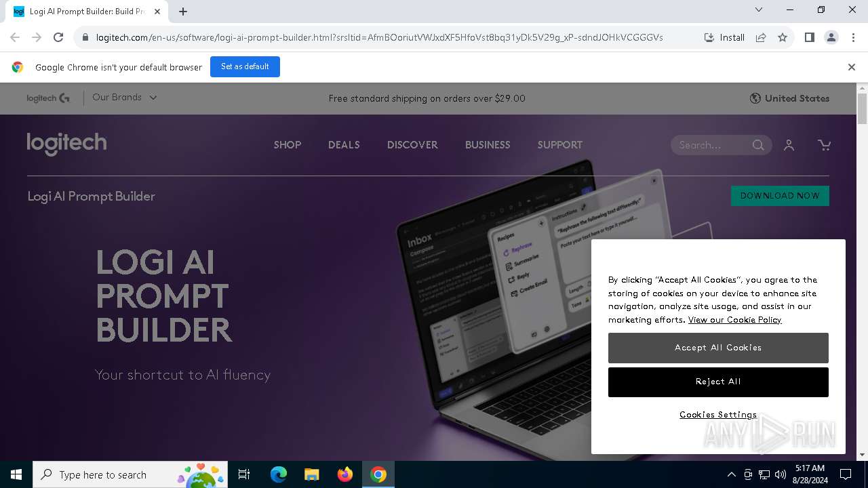Screen dimensions: 868x488
Task: Click the Chrome icon on the taskbar
Action: click(378, 474)
